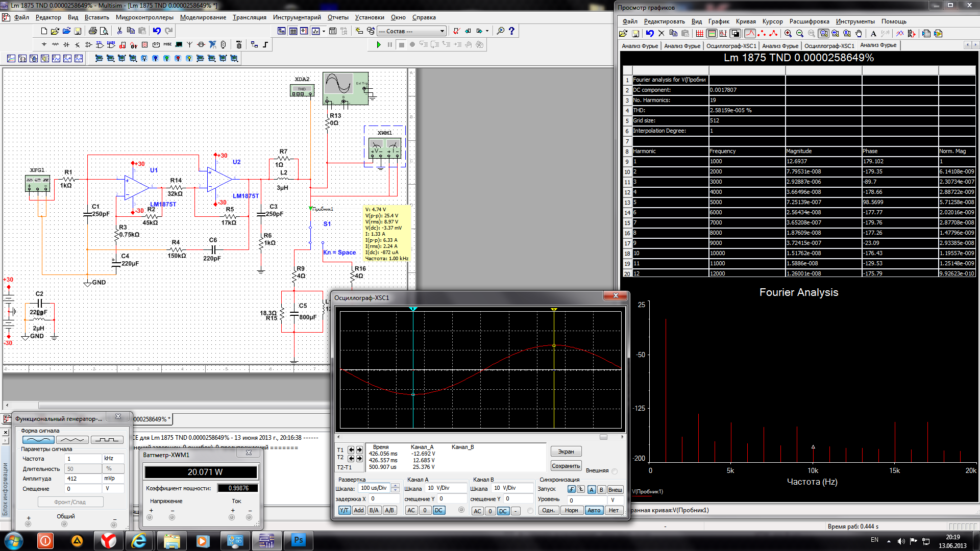Screen dimensions: 980x551
Task: Click the Сохранить button on oscilloscope
Action: 566,466
